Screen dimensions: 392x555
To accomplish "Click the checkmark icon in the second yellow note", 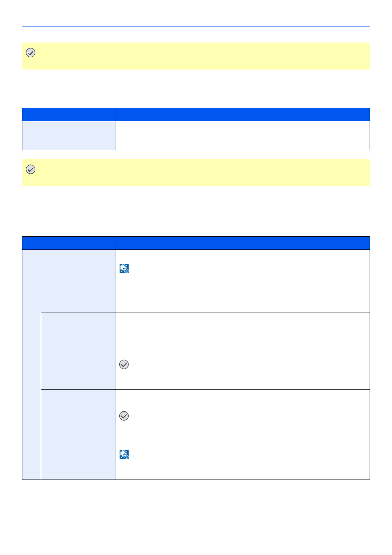I will (31, 169).
